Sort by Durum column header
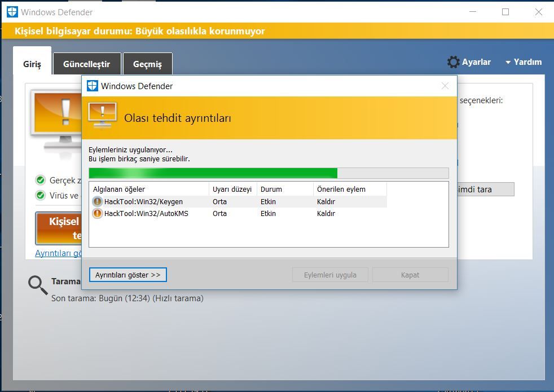 tap(285, 190)
